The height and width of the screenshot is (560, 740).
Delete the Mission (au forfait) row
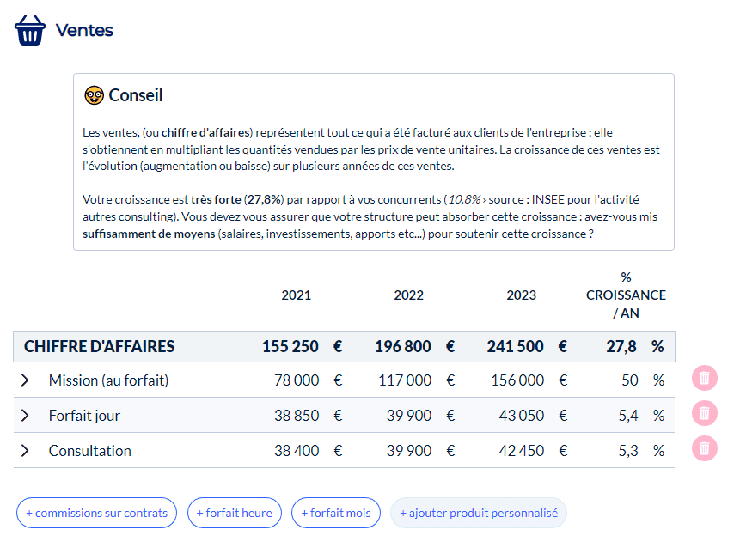click(x=704, y=378)
